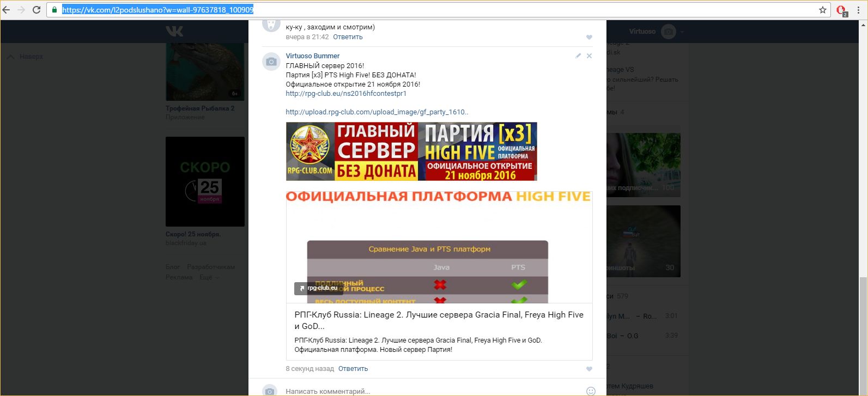This screenshot has width=868, height=396.
Task: Open the emoji picker in the comment box
Action: click(591, 391)
